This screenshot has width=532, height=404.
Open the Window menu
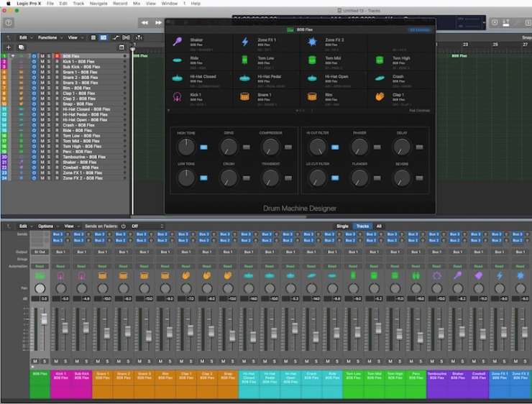(169, 4)
